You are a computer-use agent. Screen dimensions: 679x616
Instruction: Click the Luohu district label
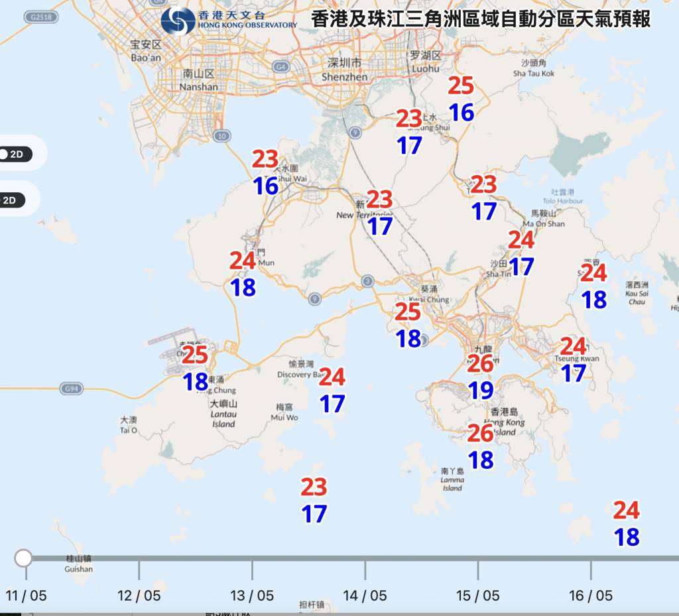coord(426,62)
